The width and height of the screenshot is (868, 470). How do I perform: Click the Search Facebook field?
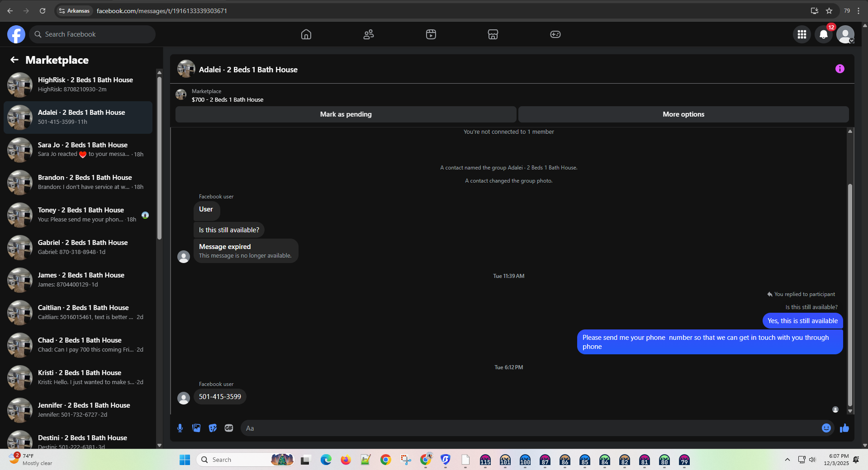(x=92, y=34)
